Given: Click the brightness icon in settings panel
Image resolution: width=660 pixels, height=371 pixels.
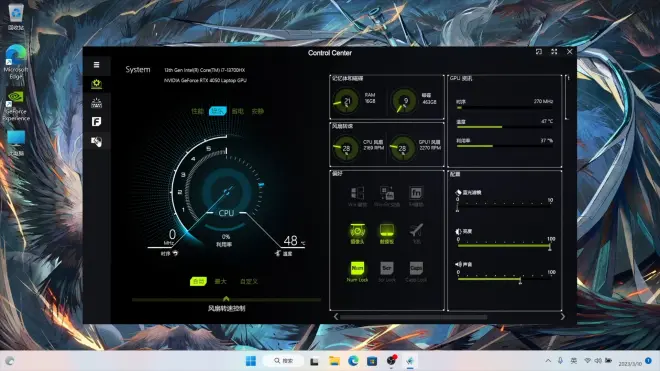Looking at the screenshot, I should [x=458, y=231].
